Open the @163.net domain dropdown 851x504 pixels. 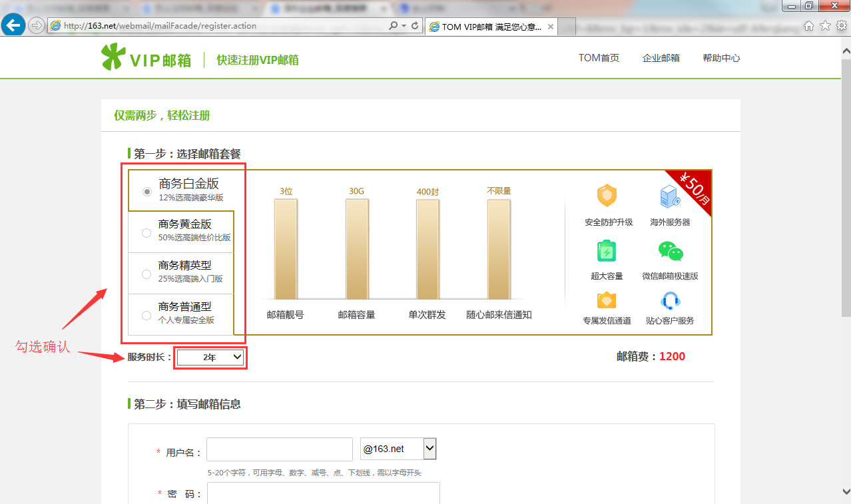[398, 448]
